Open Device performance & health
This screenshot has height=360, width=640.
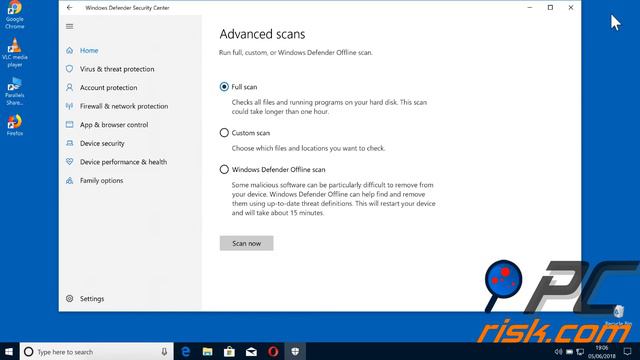(123, 162)
